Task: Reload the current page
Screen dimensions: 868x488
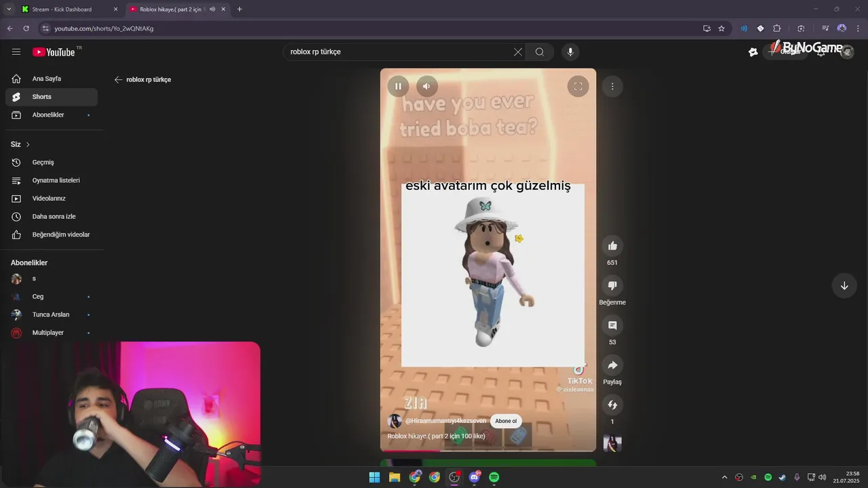Action: [26, 28]
